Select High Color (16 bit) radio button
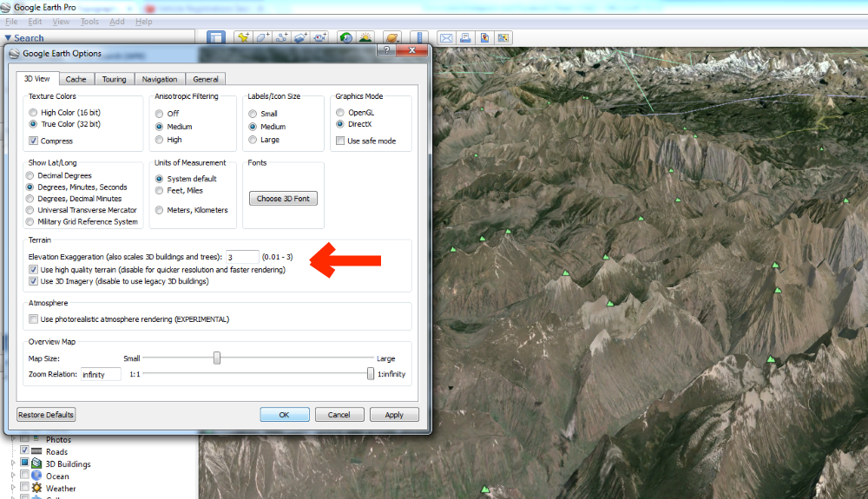Screen dimensions: 868x499 point(33,112)
